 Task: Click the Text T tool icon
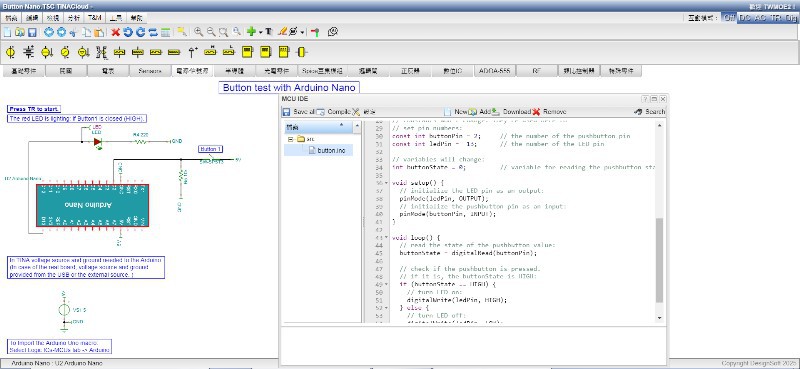click(269, 32)
